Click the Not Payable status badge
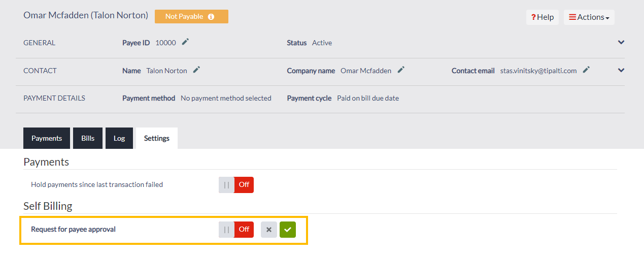This screenshot has width=644, height=254. point(191,17)
